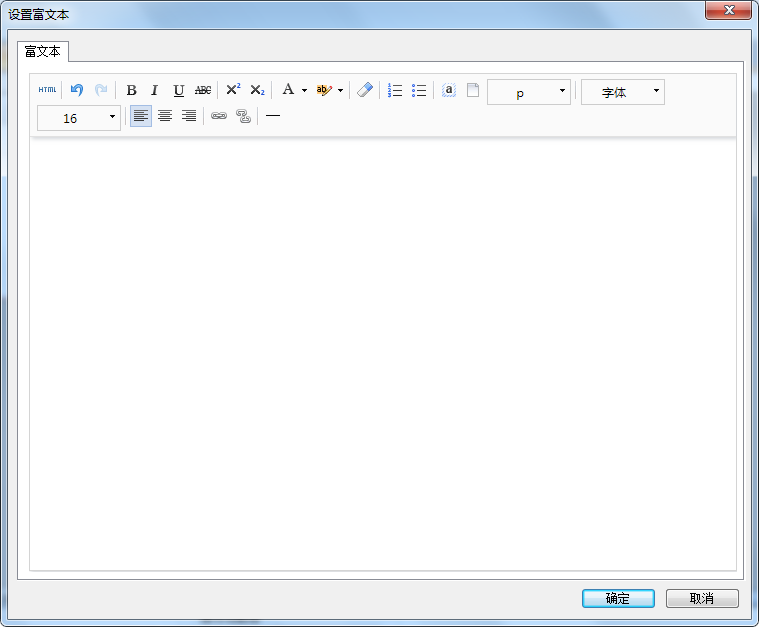The height and width of the screenshot is (627, 759).
Task: Open the 字体 font family dropdown
Action: click(x=656, y=92)
